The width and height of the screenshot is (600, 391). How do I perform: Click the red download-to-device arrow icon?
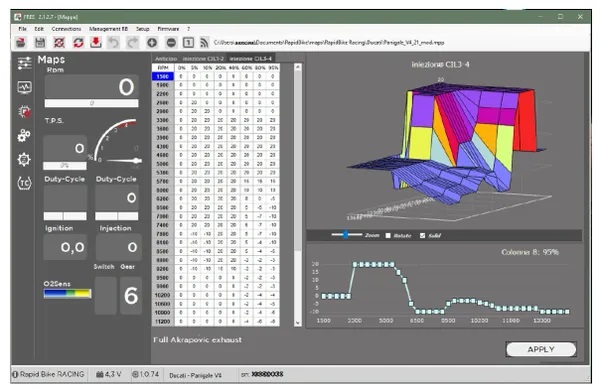[x=96, y=42]
